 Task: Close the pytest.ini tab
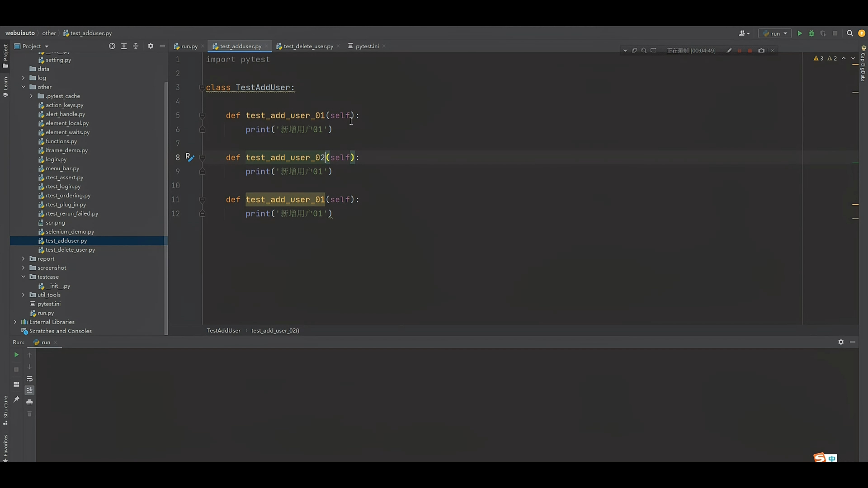click(384, 46)
